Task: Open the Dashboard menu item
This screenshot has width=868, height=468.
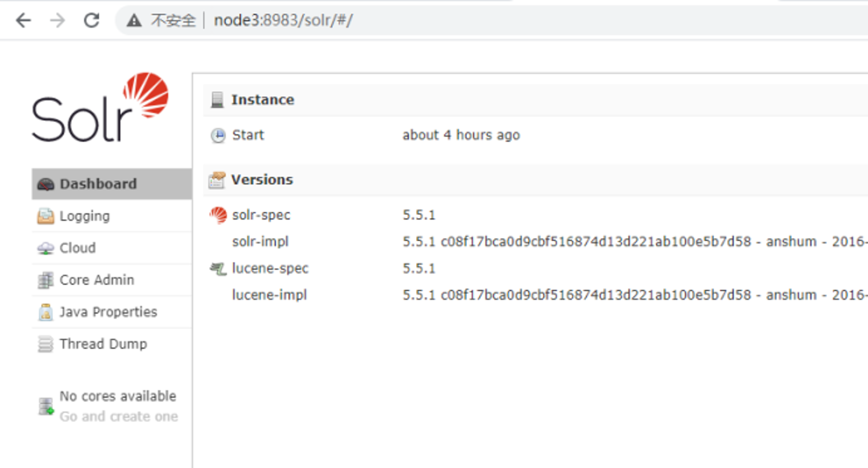Action: [x=112, y=184]
